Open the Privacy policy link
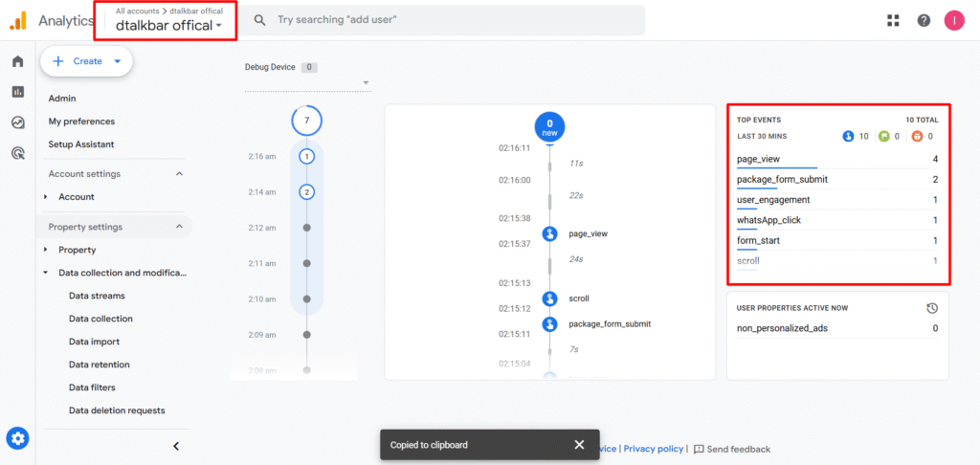The image size is (980, 465). 654,449
